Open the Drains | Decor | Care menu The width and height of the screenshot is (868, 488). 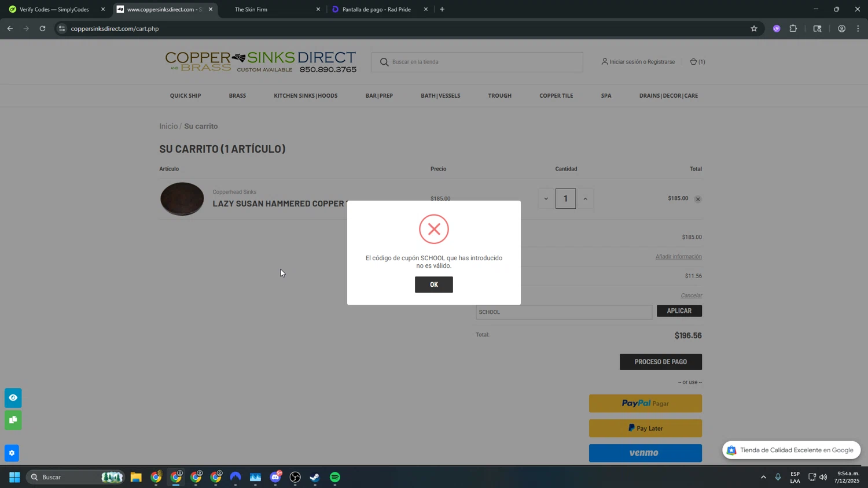pyautogui.click(x=668, y=96)
